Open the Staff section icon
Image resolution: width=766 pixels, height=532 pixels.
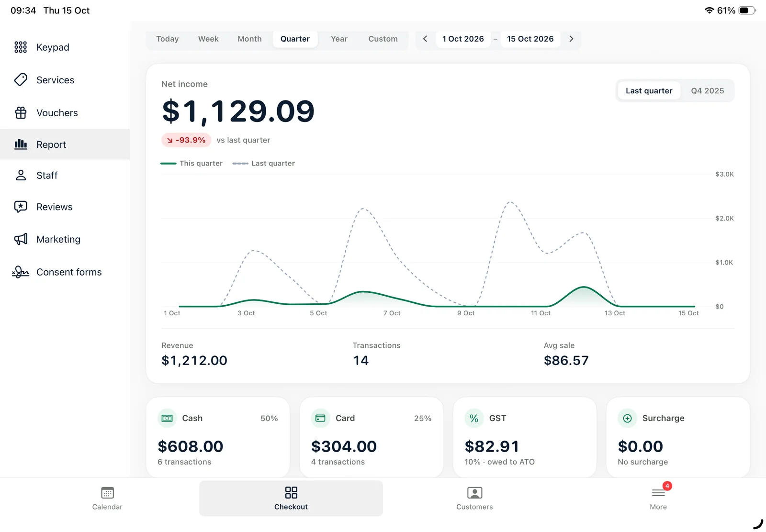(21, 175)
